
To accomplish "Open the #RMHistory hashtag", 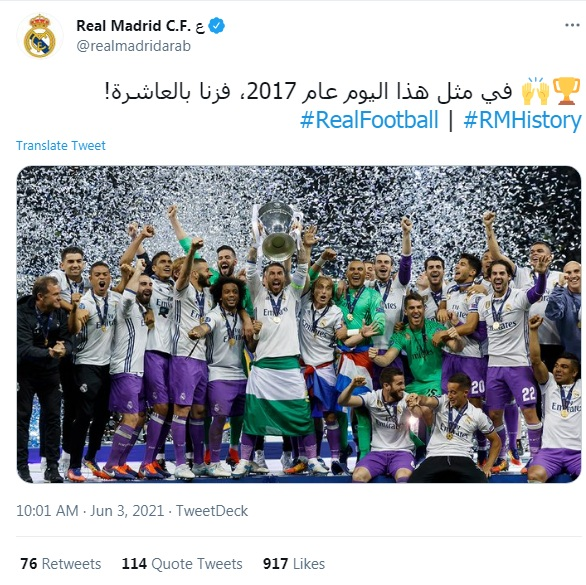I will click(522, 120).
